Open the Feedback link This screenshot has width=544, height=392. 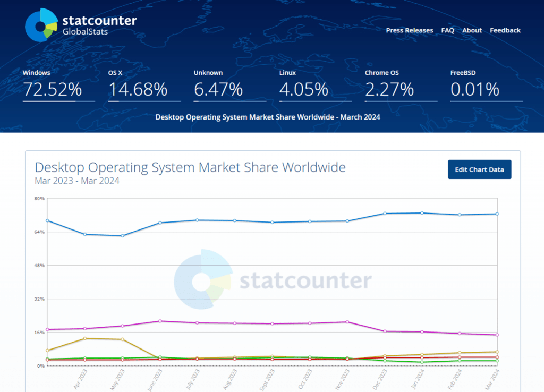pyautogui.click(x=505, y=30)
